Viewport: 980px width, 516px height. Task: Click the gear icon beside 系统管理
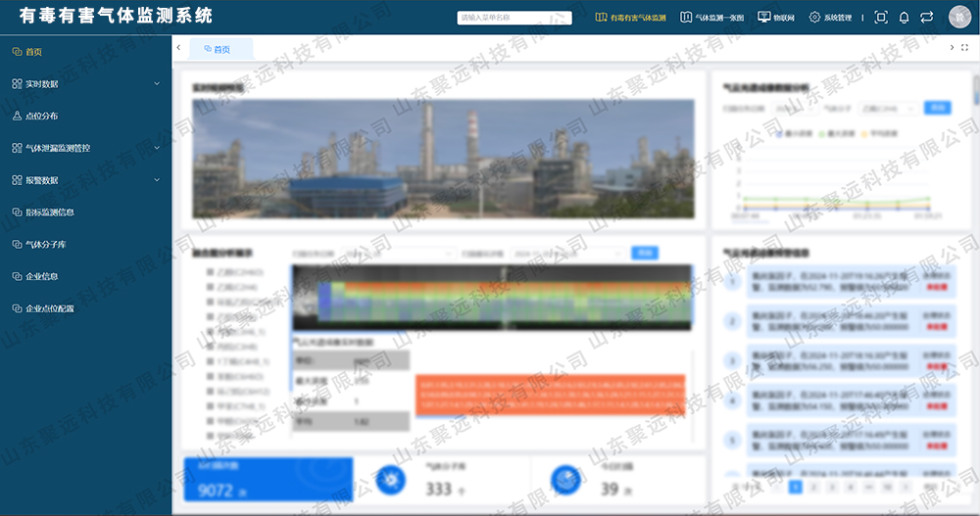pos(814,17)
